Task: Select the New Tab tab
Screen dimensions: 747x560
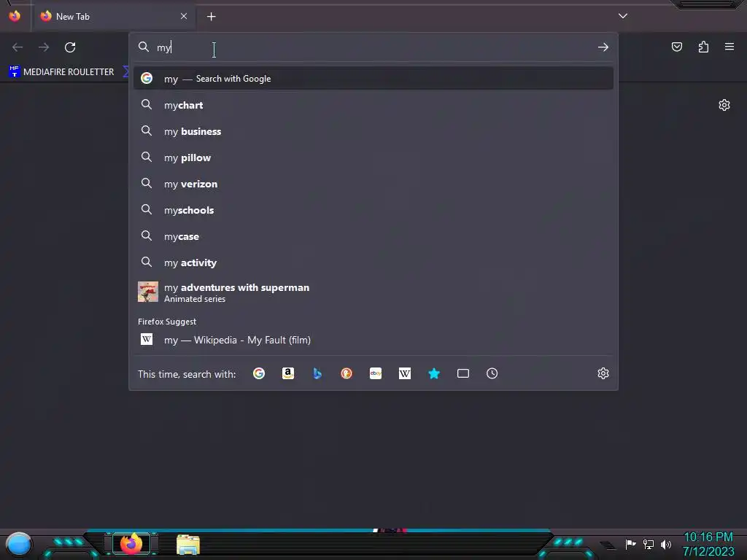Action: 115,16
